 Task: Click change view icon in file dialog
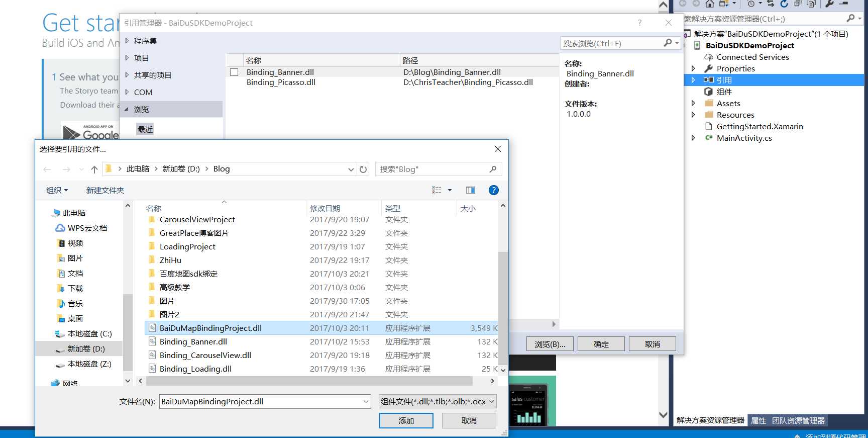pos(437,190)
